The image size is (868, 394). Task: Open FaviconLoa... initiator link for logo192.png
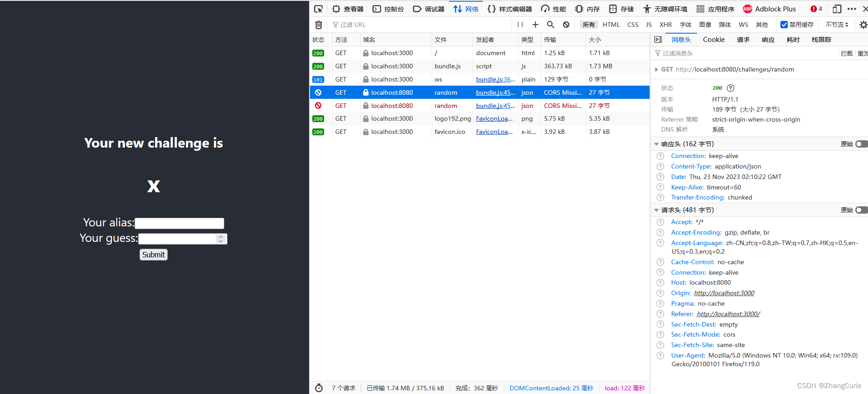pyautogui.click(x=494, y=118)
